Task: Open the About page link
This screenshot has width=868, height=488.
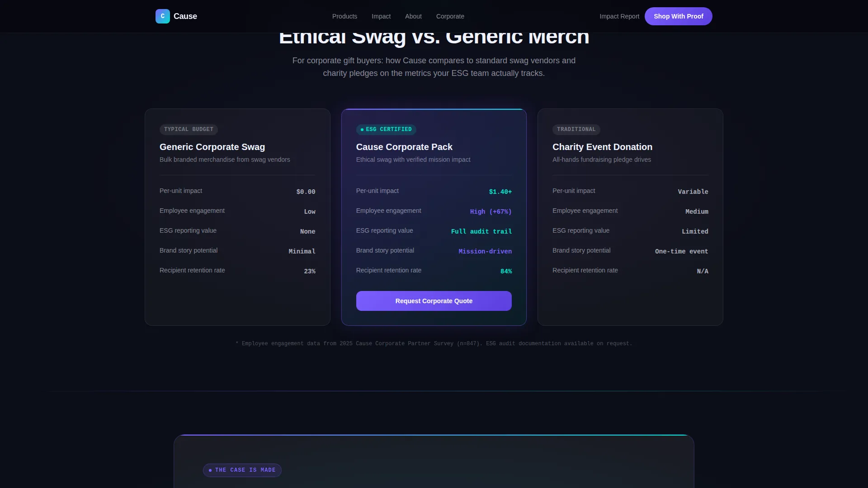Action: point(413,16)
